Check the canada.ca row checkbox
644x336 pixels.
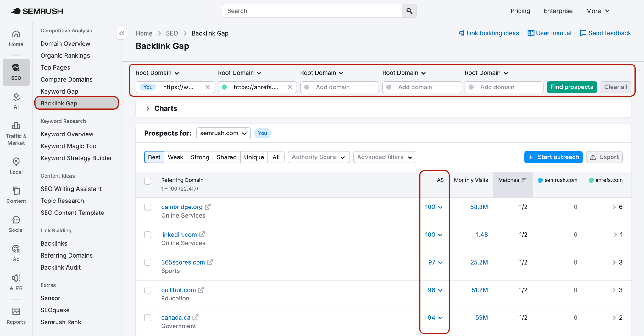point(147,318)
